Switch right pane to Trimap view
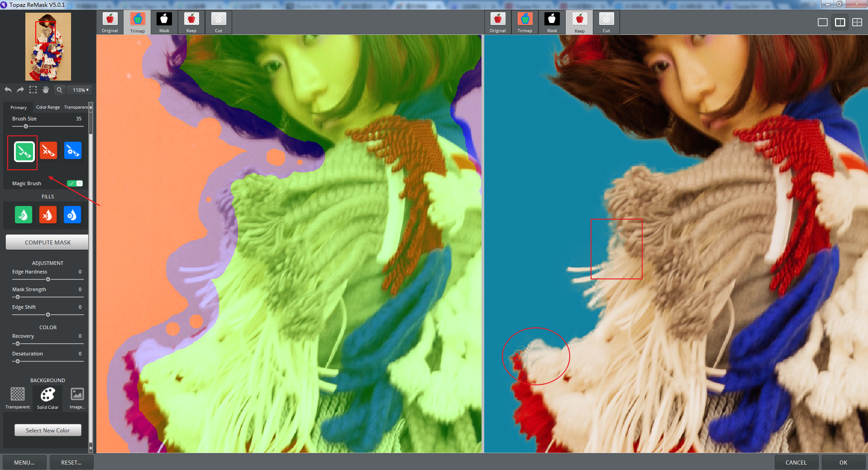868x470 pixels. point(525,23)
